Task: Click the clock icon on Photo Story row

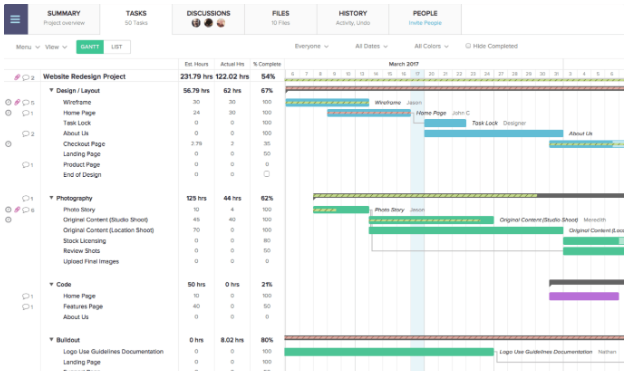Action: 8,210
